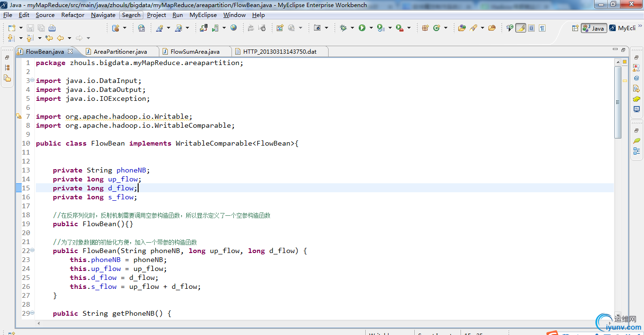Open the Window menu
Image resolution: width=644 pixels, height=335 pixels.
pyautogui.click(x=234, y=15)
